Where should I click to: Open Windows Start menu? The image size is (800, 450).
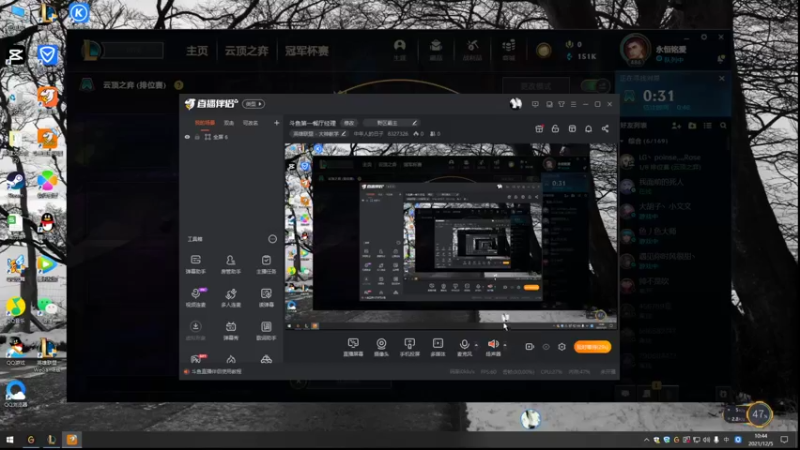pos(9,439)
